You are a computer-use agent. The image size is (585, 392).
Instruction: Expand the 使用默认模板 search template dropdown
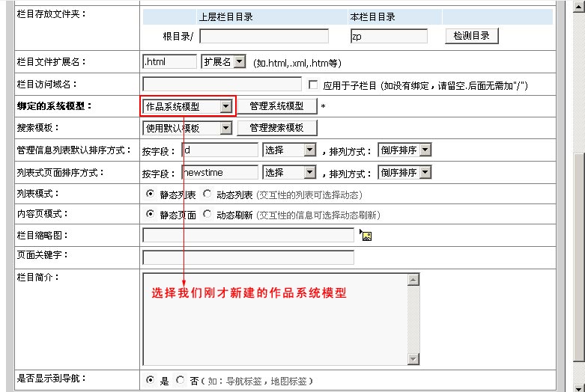pyautogui.click(x=225, y=128)
